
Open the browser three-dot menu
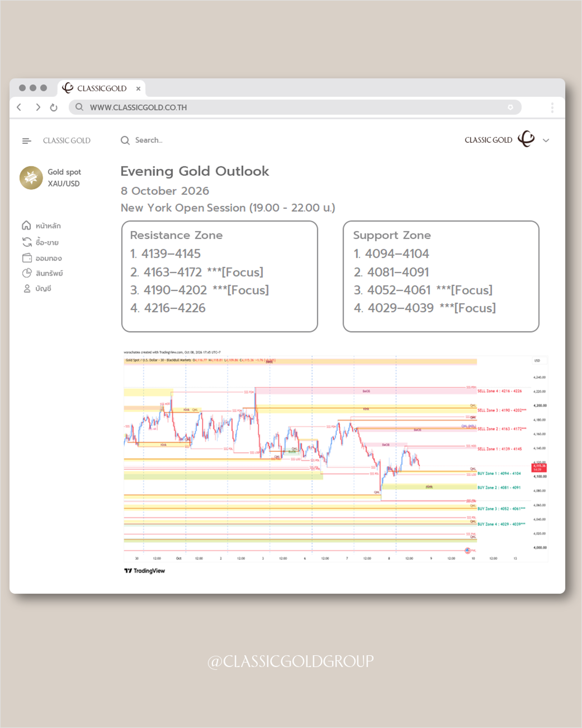[x=552, y=108]
